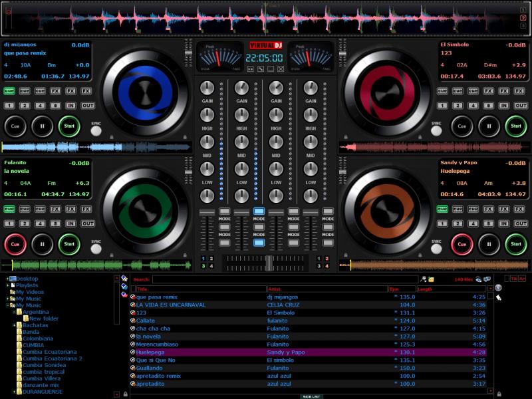Expand the Playlists node in folder tree
This screenshot has width=532, height=399.
[7, 285]
